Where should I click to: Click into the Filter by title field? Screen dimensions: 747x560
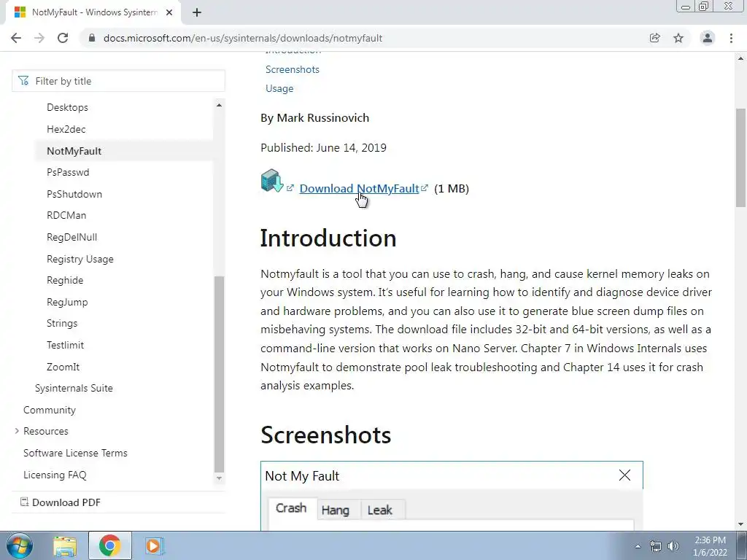[x=118, y=81]
